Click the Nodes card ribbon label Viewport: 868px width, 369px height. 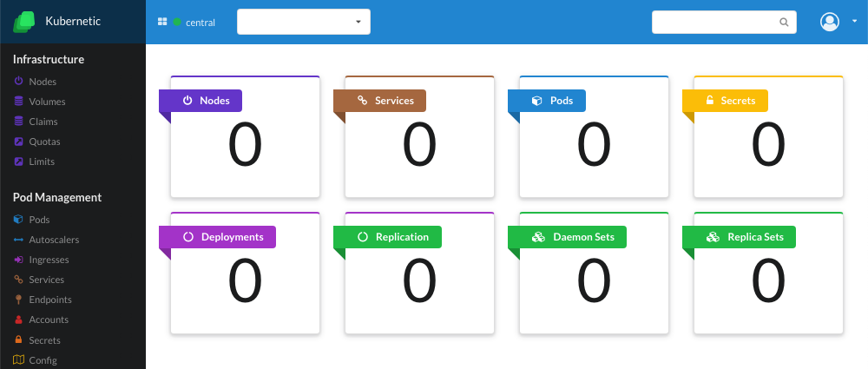(201, 101)
